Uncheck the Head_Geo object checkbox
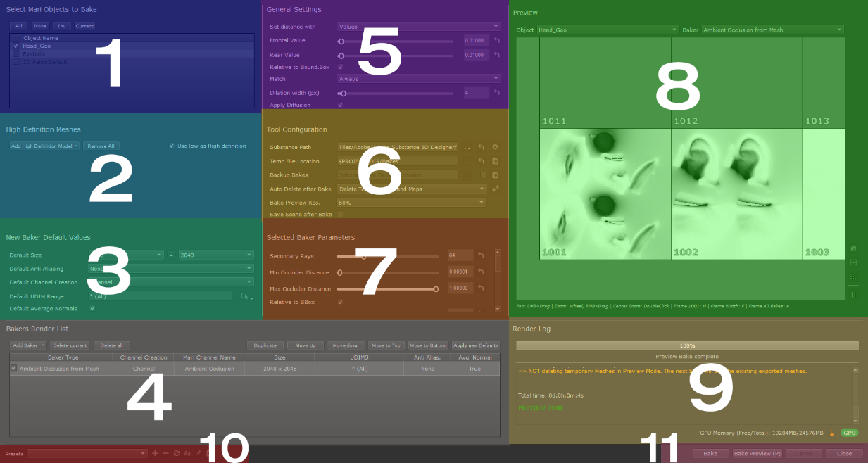The width and height of the screenshot is (868, 463). pos(15,46)
